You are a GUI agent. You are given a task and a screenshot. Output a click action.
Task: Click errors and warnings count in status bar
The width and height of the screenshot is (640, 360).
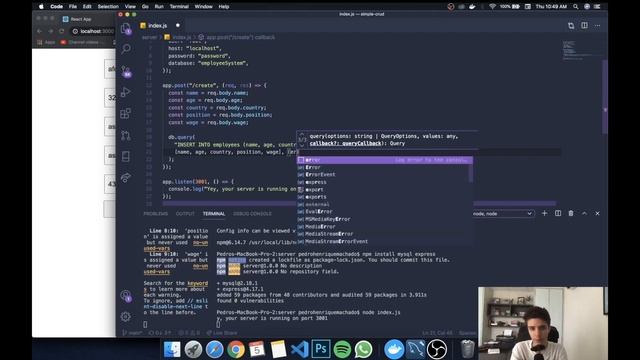pos(189,333)
